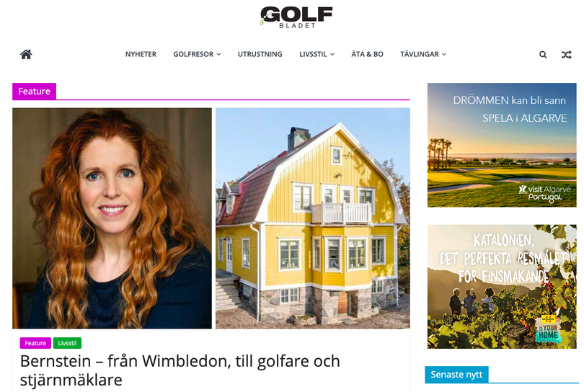Click the shuffle random post icon
Image resolution: width=584 pixels, height=392 pixels.
tap(566, 55)
